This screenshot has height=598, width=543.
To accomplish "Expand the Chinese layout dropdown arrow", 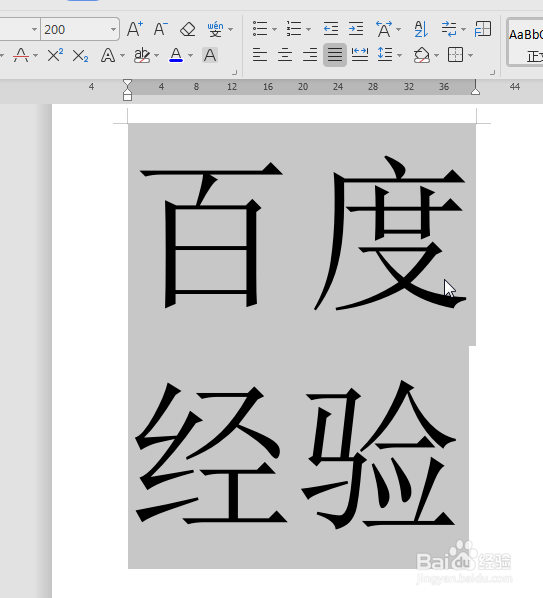I will [x=398, y=29].
